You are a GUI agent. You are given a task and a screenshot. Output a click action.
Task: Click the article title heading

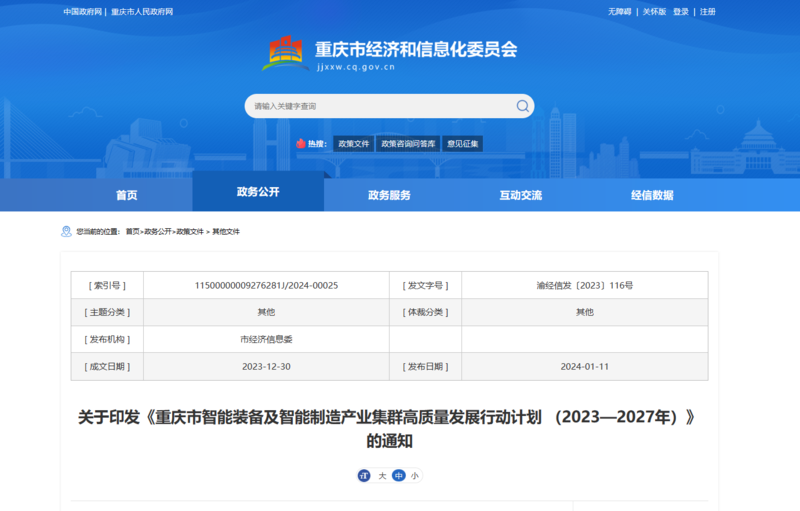pyautogui.click(x=389, y=429)
